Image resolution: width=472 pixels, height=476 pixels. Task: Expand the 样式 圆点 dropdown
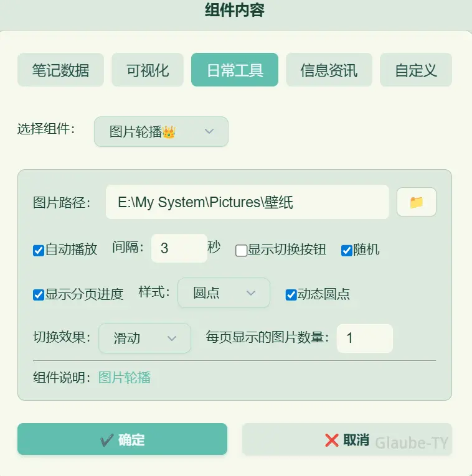tap(224, 293)
